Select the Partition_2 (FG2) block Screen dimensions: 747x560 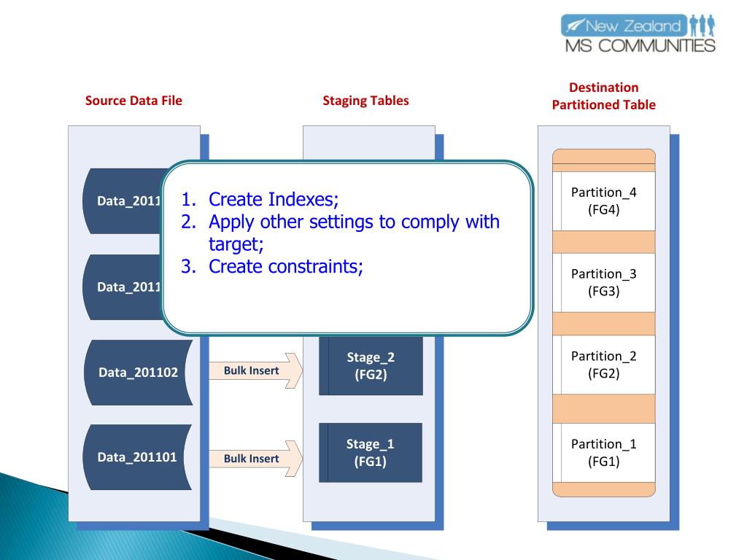[x=603, y=365]
